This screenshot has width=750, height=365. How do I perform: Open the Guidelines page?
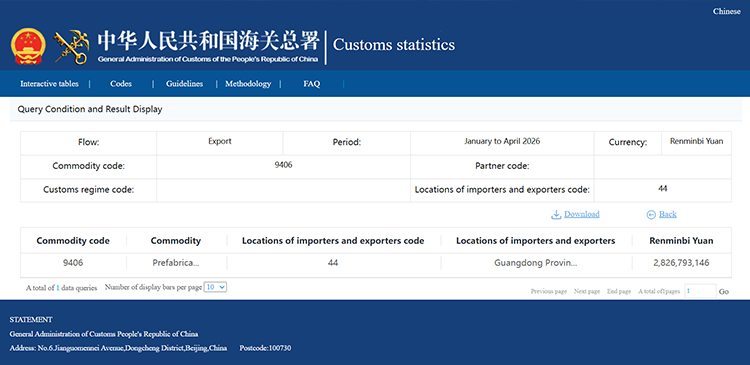click(185, 84)
